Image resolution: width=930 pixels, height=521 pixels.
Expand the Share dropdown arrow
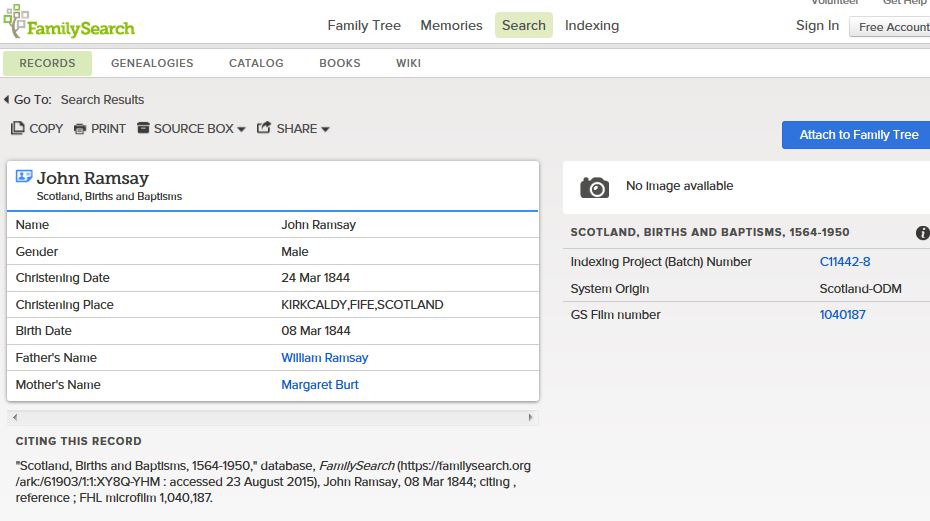click(325, 129)
